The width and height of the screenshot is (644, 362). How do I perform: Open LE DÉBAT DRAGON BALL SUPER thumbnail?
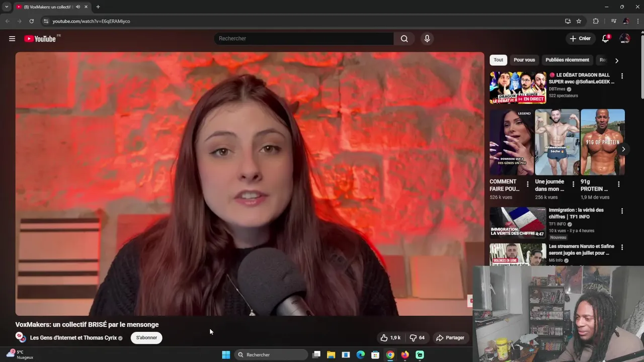[x=518, y=87]
